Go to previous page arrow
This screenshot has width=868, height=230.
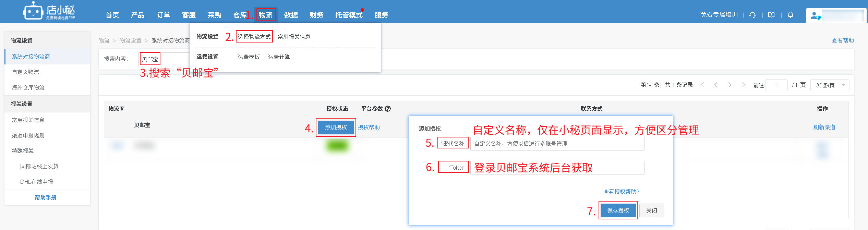[x=716, y=85]
